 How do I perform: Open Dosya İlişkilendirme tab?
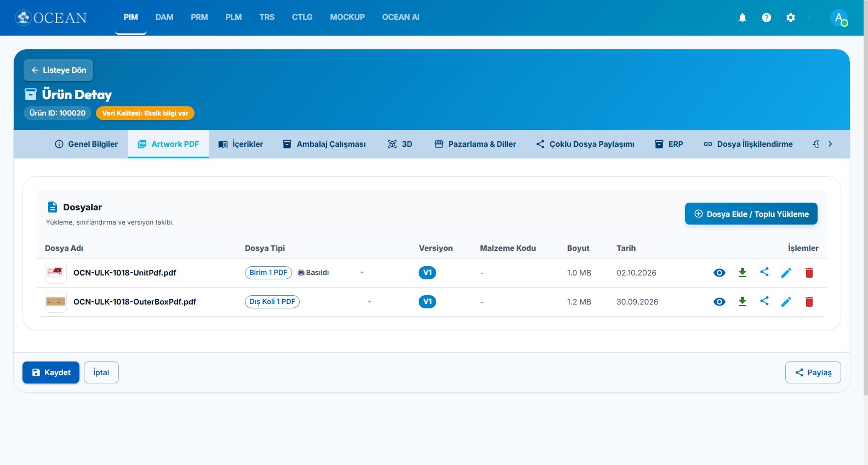click(748, 144)
